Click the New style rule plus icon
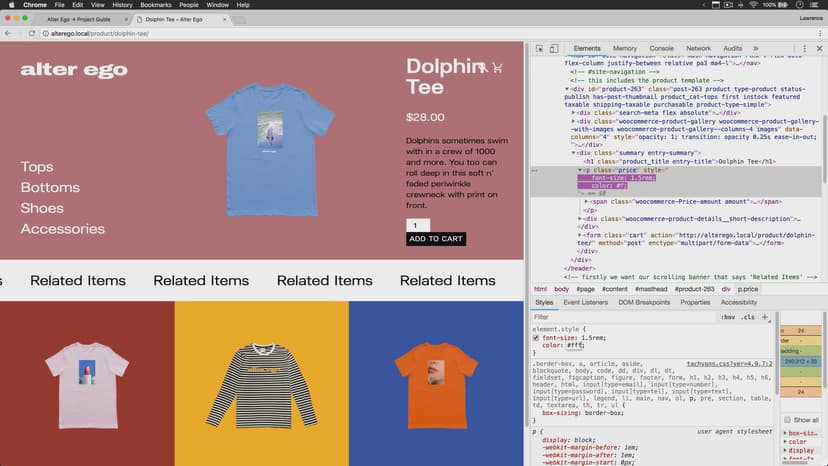This screenshot has width=828, height=466. pyautogui.click(x=765, y=317)
